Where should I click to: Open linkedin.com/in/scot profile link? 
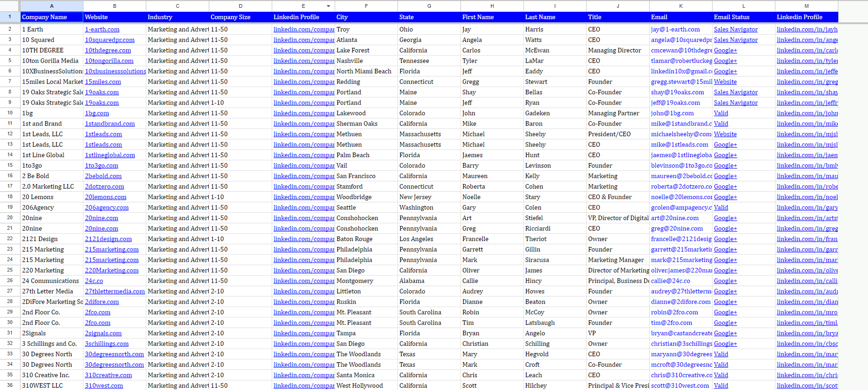[x=807, y=386]
